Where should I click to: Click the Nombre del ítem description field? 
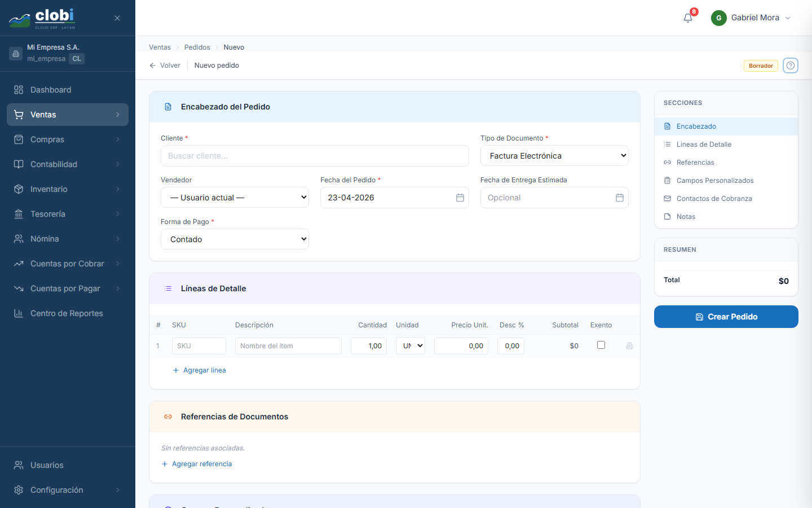pos(288,346)
